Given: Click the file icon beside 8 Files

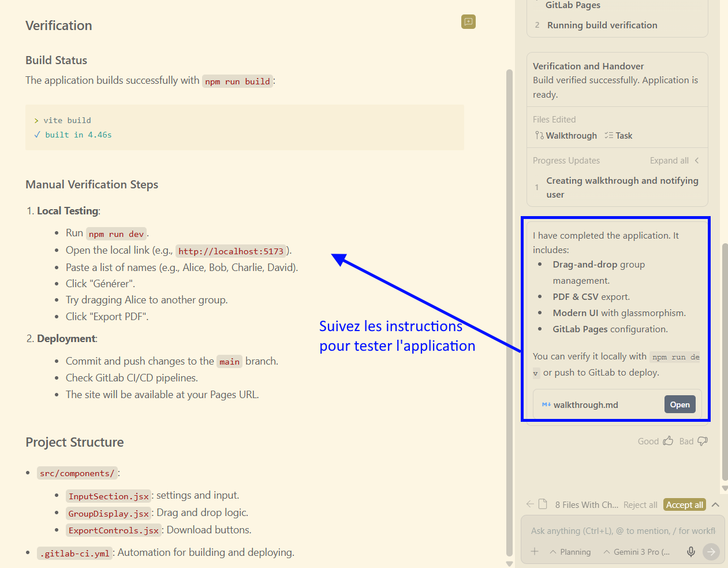Looking at the screenshot, I should click(543, 504).
